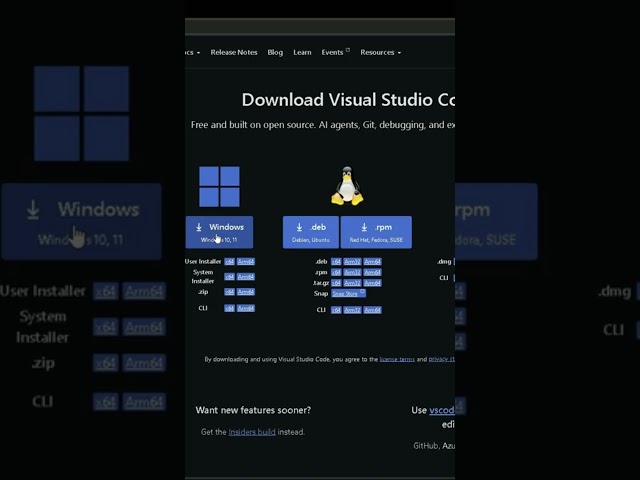Pick x64 in the .tar.gz row

tap(336, 283)
